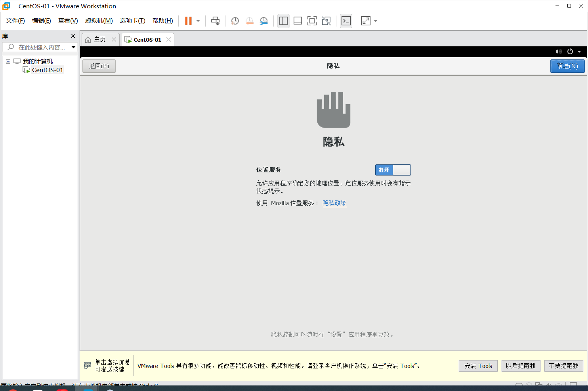Switch to Unity mode

tap(326, 21)
